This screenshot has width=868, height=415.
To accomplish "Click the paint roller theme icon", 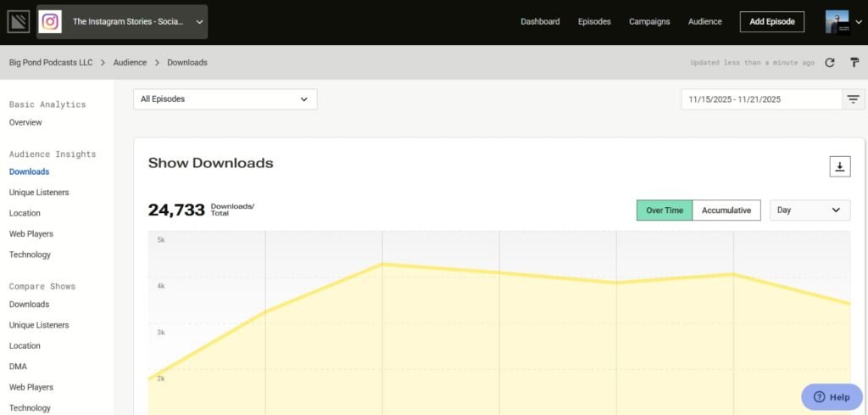I will coord(854,63).
